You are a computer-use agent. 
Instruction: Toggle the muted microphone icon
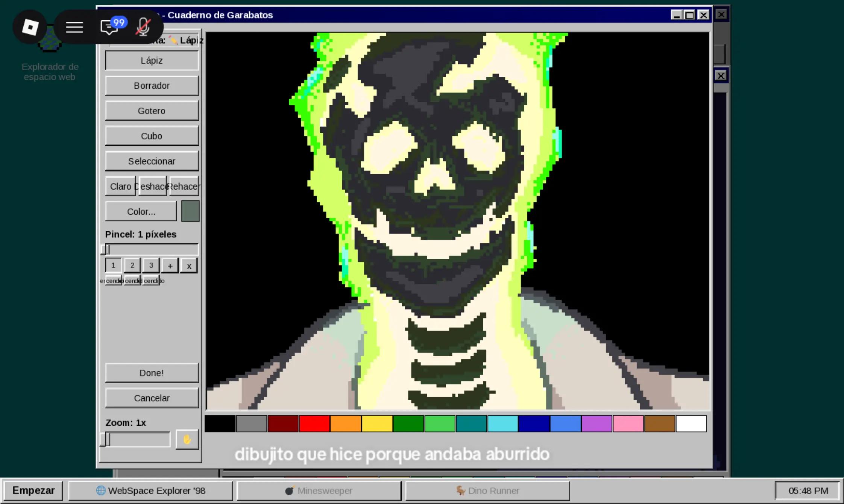point(143,27)
